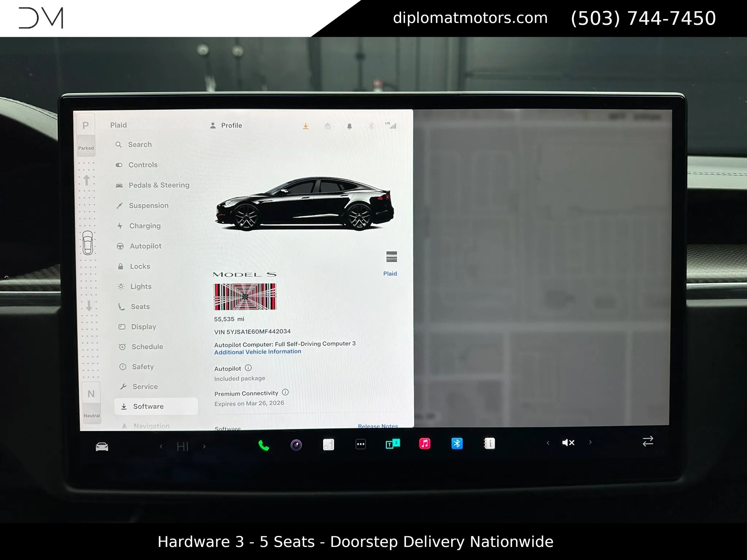This screenshot has width=747, height=560.
Task: Open the Charging settings tab
Action: click(144, 226)
